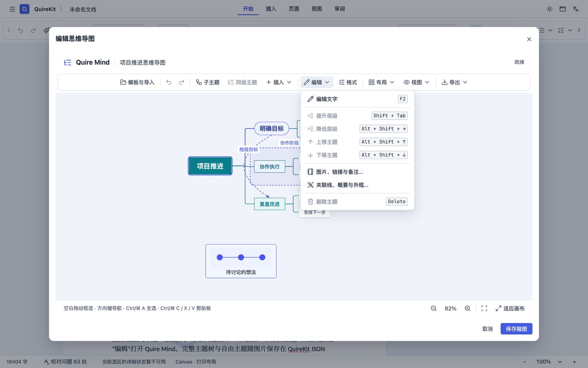Open 校对问题 63 处 in status bar
Image resolution: width=588 pixels, height=368 pixels.
coord(65,362)
